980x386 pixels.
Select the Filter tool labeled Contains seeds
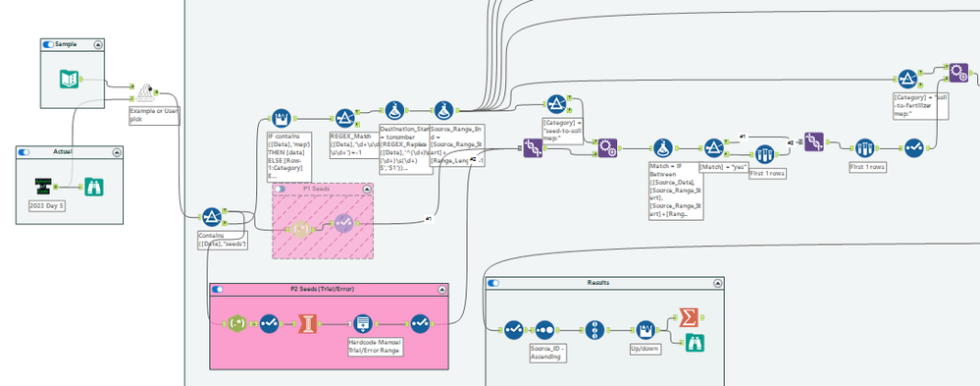(x=212, y=217)
